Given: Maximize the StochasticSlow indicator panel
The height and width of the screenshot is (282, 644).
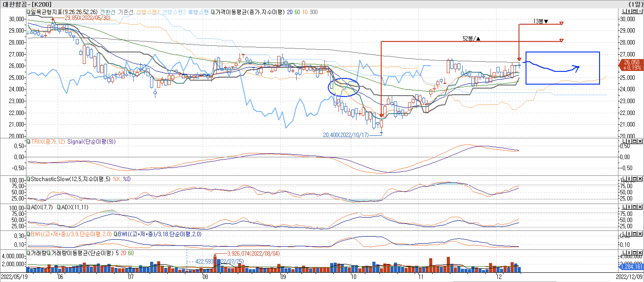Looking at the screenshot, I should point(635,179).
